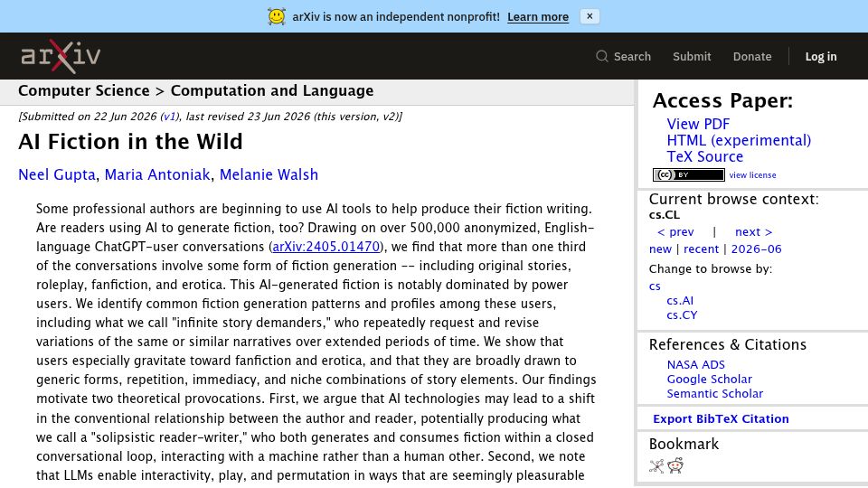The height and width of the screenshot is (488, 868).
Task: Click the view license link
Action: click(x=752, y=174)
